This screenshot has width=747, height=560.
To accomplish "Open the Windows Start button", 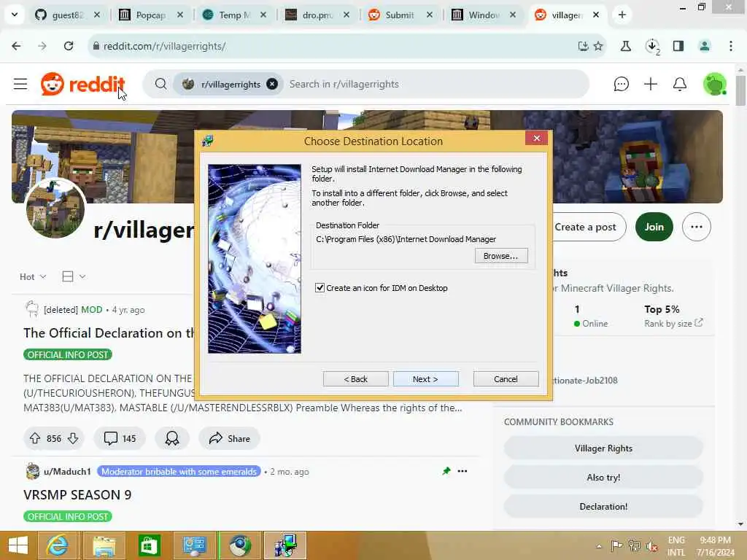I will click(x=18, y=545).
